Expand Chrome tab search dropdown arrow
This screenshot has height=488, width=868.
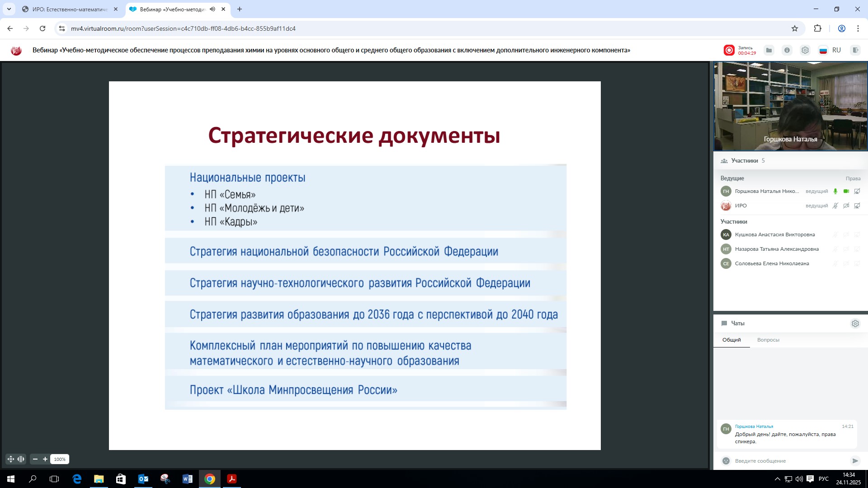click(x=9, y=9)
